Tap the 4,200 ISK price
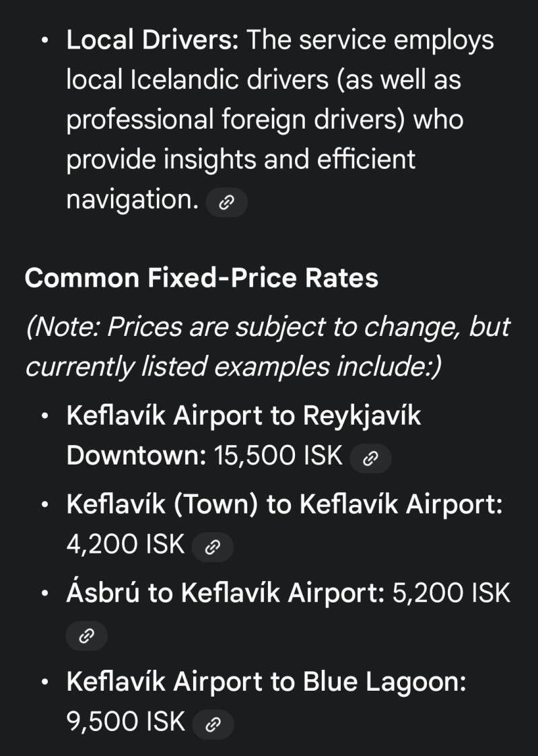The height and width of the screenshot is (756, 538). pos(125,544)
